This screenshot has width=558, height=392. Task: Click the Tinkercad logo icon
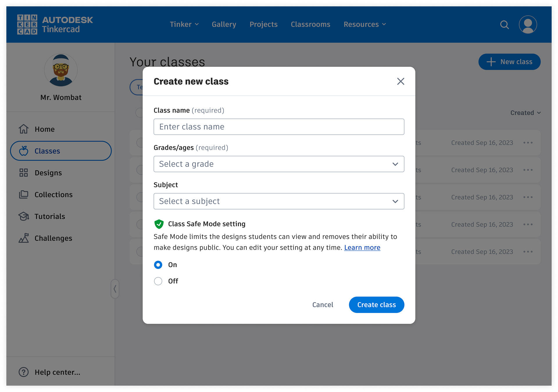(x=27, y=24)
